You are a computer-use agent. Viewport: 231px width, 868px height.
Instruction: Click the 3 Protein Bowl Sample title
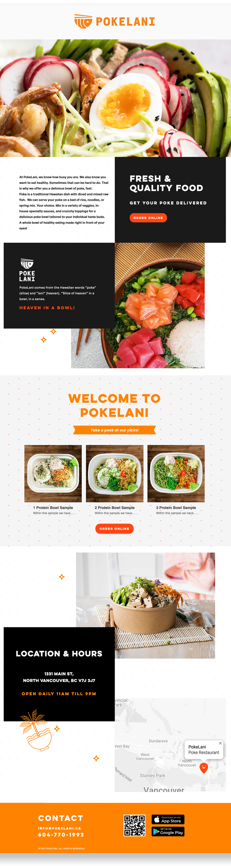pyautogui.click(x=176, y=508)
